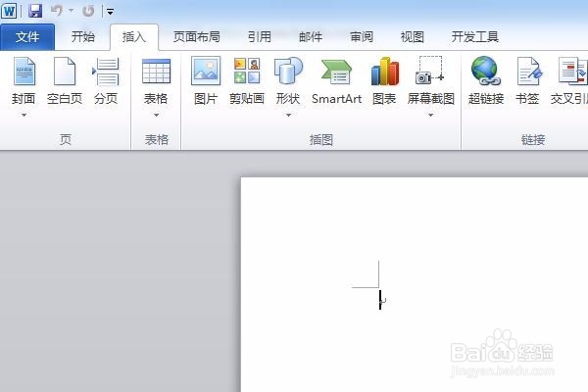
Task: Undo the last action
Action: (x=57, y=11)
